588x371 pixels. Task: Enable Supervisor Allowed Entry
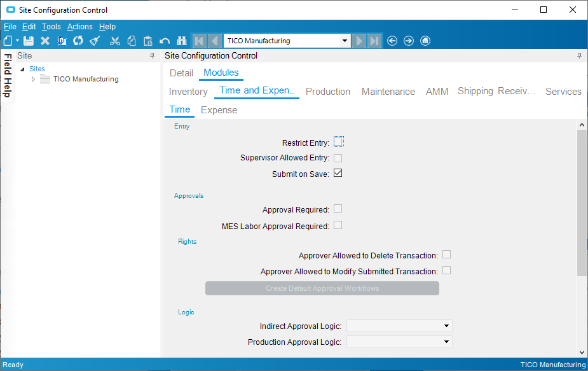click(x=338, y=158)
